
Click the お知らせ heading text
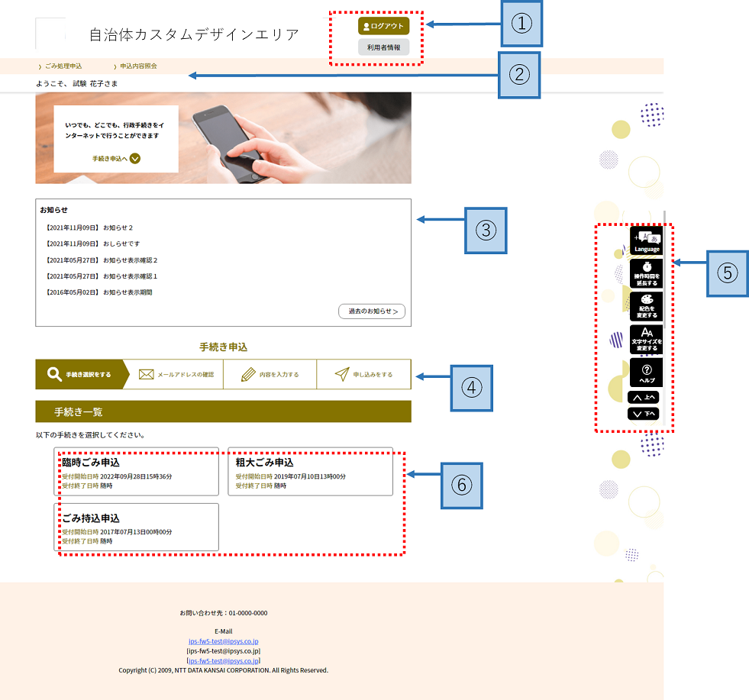click(53, 210)
